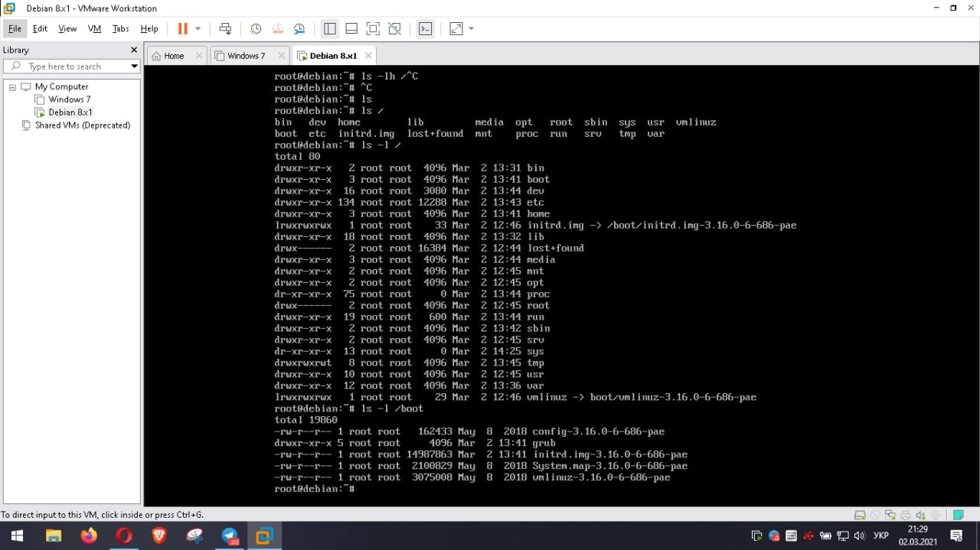The image size is (980, 550).
Task: Toggle Unity mode icon in toolbar
Action: [x=394, y=28]
